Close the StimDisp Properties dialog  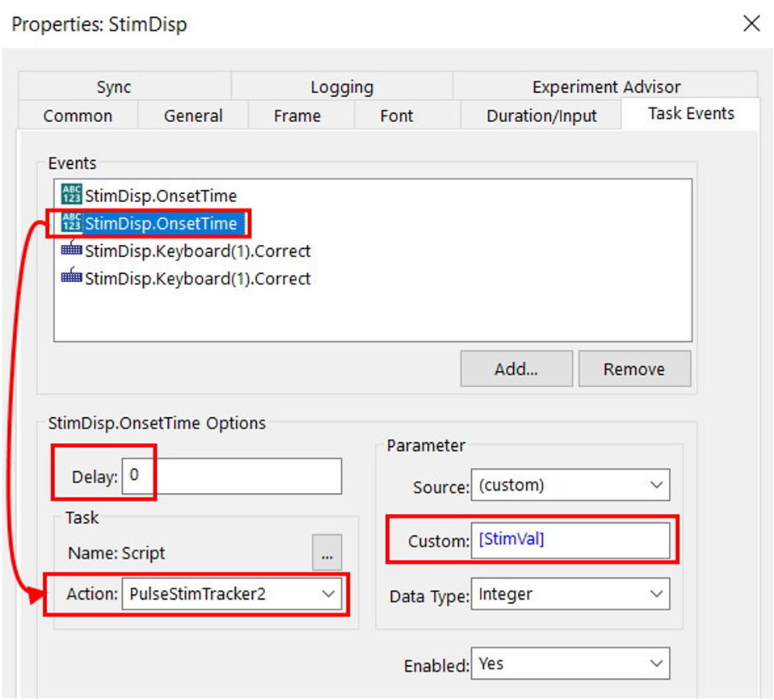coord(751,23)
